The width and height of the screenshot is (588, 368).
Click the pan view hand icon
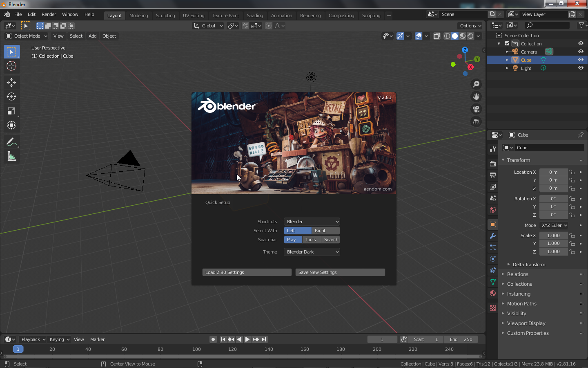(x=476, y=97)
